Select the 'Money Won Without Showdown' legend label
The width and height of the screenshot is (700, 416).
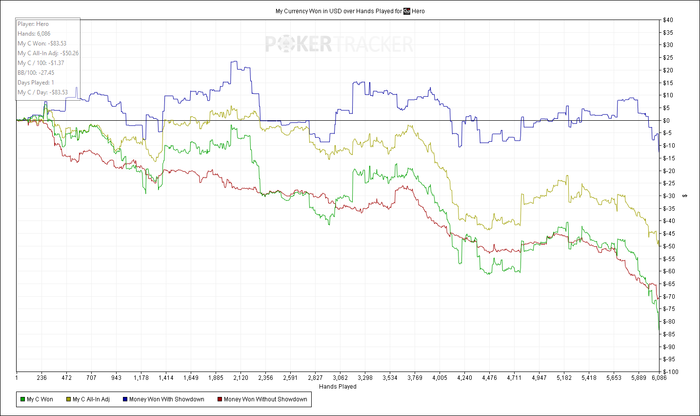(x=265, y=399)
